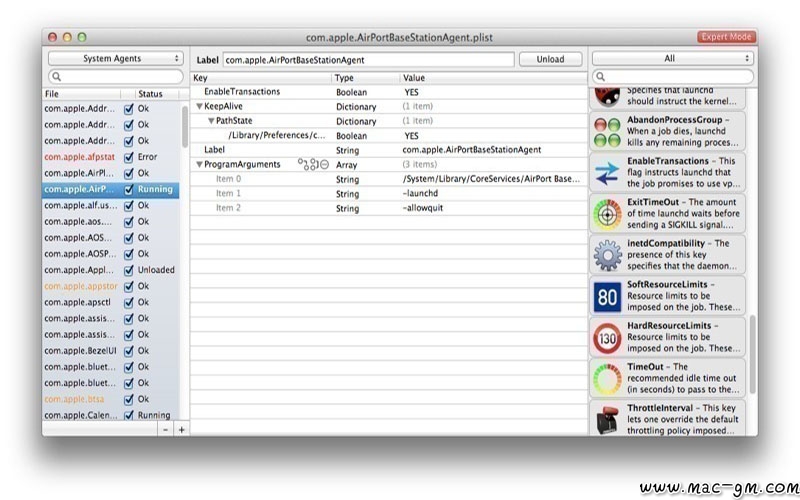
Task: Toggle the com.apple.apsctl checkbox
Action: click(129, 303)
